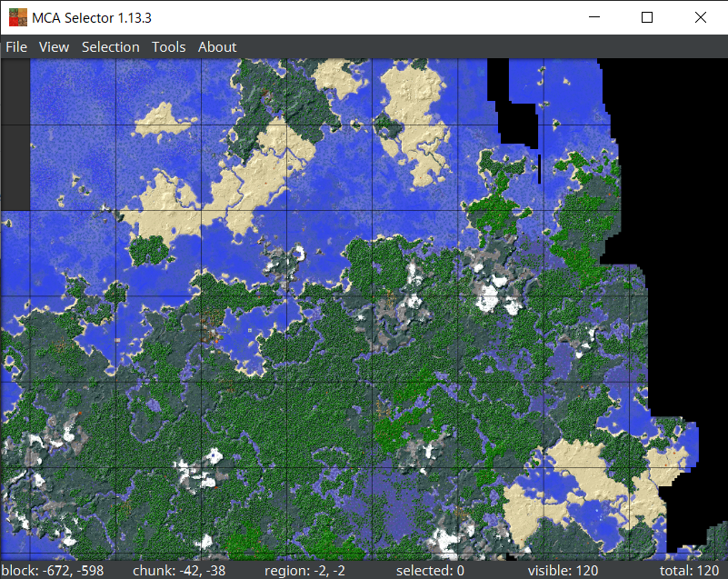Viewport: 728px width, 579px height.
Task: Click the 'MCA Selector 1.13.3' window title
Action: click(92, 18)
